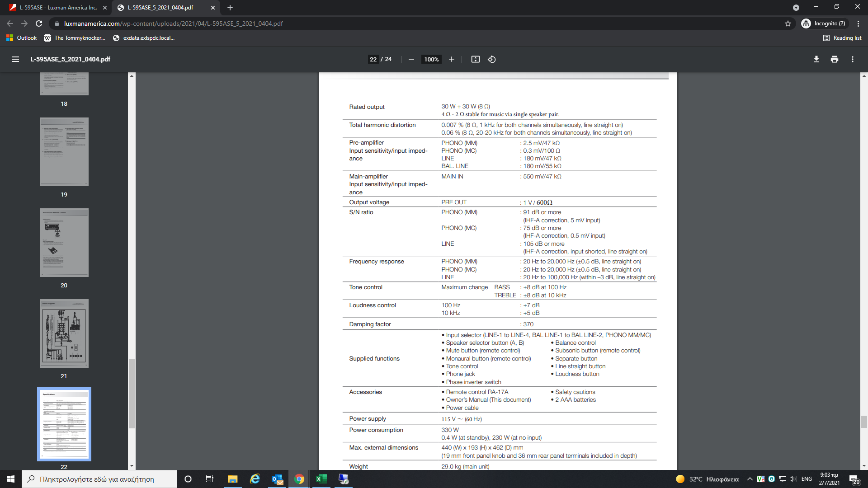This screenshot has width=868, height=488.
Task: Open the notification center
Action: pyautogui.click(x=854, y=479)
